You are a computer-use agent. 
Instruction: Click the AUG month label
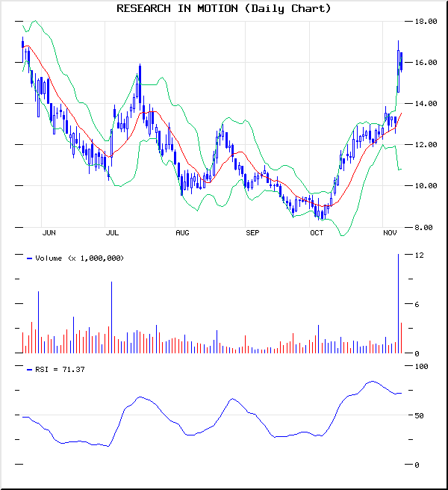pyautogui.click(x=182, y=233)
